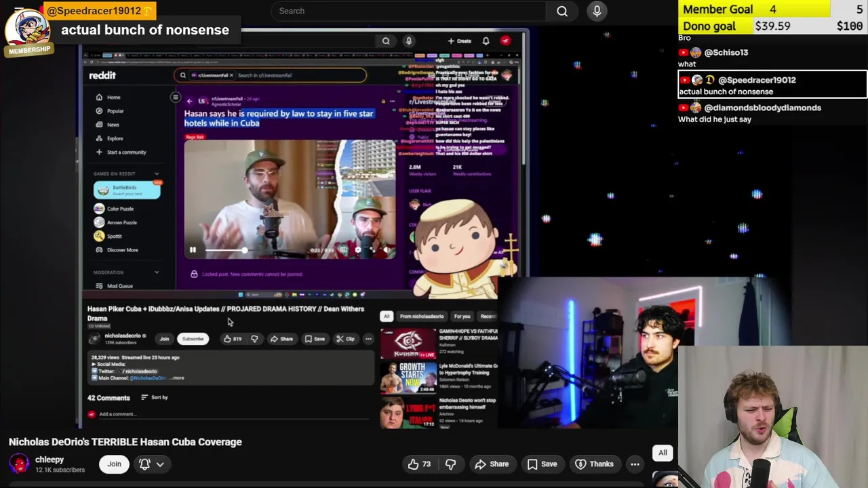Image resolution: width=868 pixels, height=488 pixels.
Task: Activate voice search microphone at top
Action: click(x=597, y=11)
